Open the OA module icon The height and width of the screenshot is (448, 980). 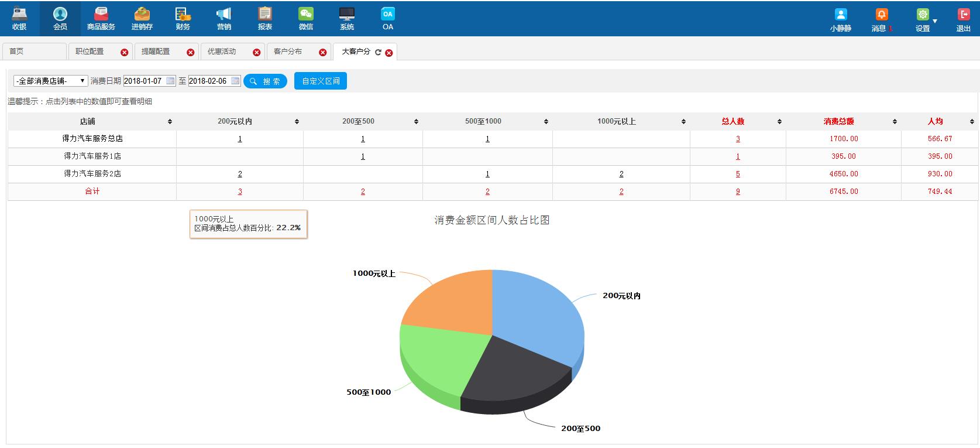point(387,14)
